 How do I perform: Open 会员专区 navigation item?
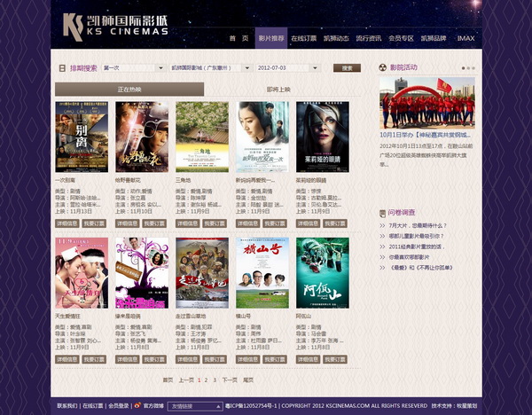[x=401, y=38]
